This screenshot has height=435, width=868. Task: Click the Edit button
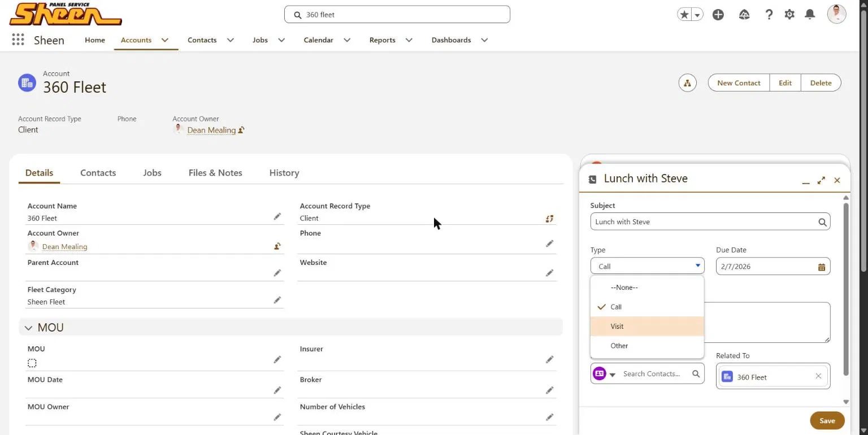(x=785, y=82)
